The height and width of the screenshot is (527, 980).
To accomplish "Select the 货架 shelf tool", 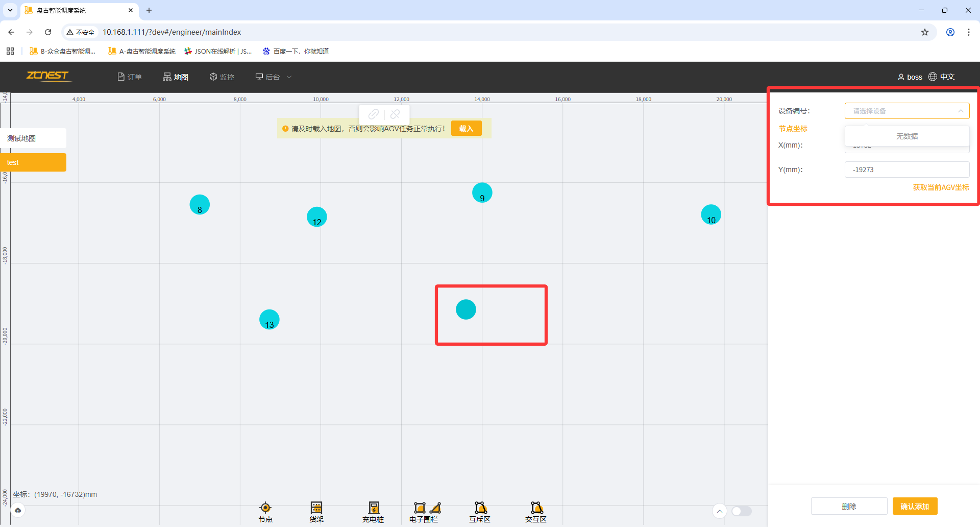I will (316, 511).
